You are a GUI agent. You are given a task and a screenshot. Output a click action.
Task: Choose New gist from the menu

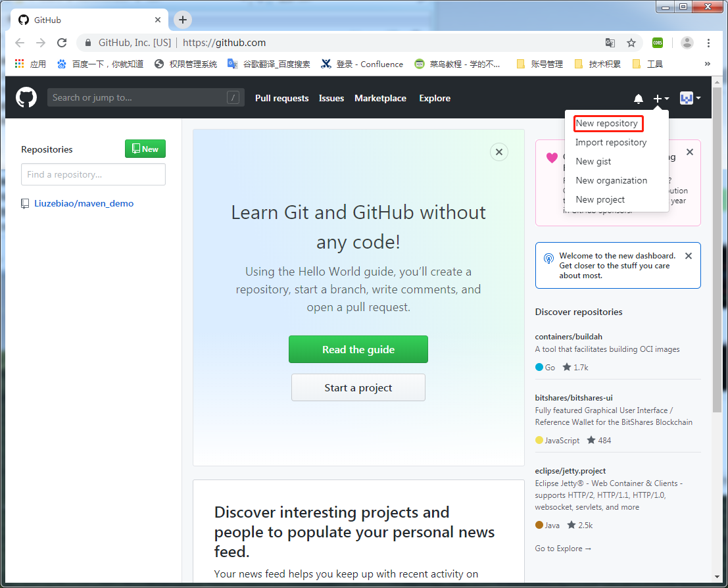pyautogui.click(x=593, y=161)
